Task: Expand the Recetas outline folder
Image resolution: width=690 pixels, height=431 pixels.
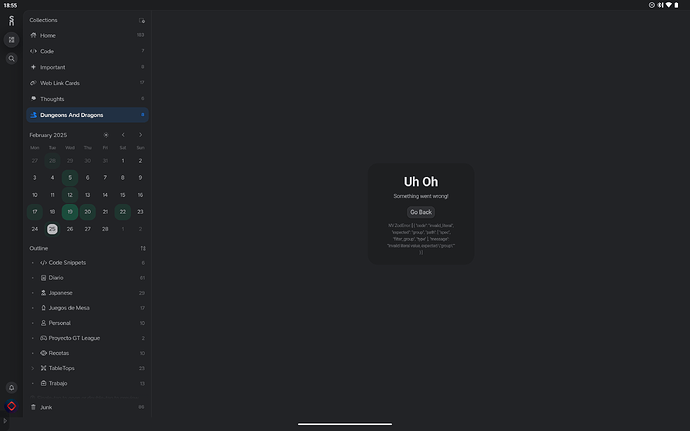Action: click(33, 353)
